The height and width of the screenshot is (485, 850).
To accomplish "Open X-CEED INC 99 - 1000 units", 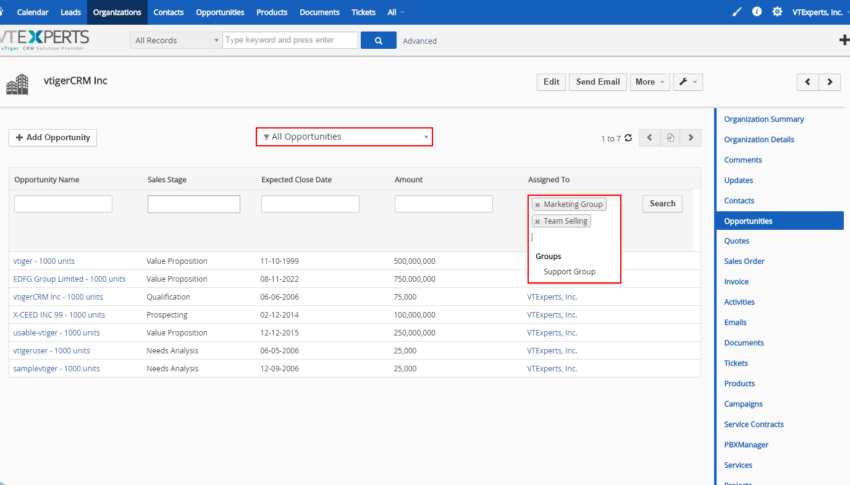I will coord(59,314).
